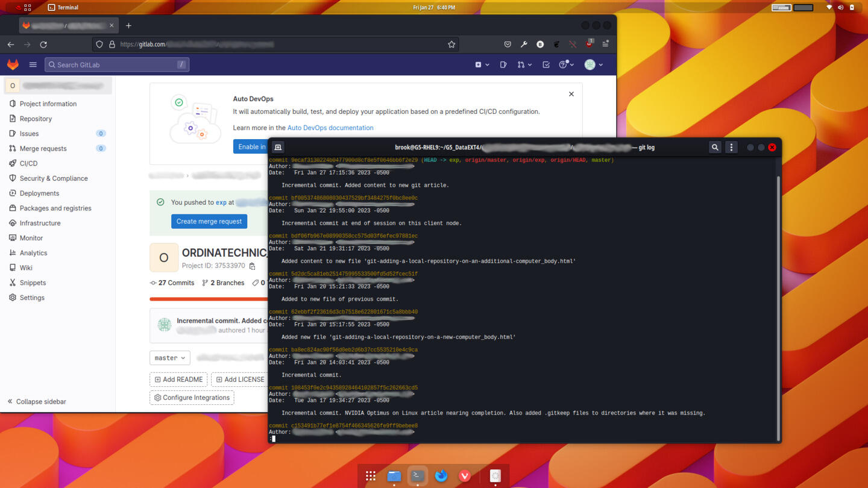
Task: Click the Terminal app menu in top bar
Action: point(63,7)
